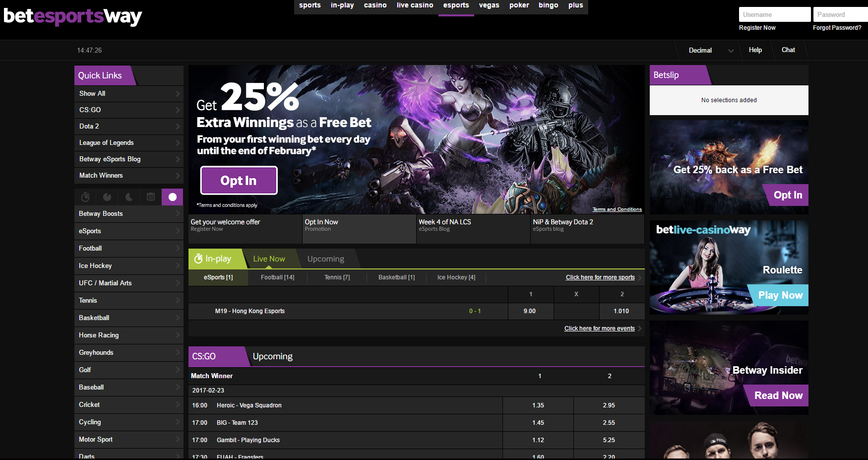Image resolution: width=868 pixels, height=460 pixels.
Task: Open the bingo navigation tab
Action: pos(549,5)
